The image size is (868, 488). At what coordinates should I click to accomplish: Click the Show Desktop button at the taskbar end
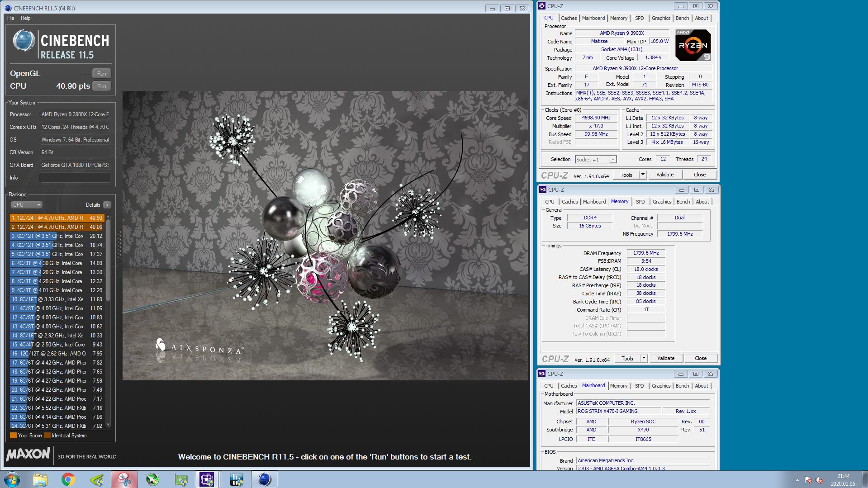pos(864,479)
